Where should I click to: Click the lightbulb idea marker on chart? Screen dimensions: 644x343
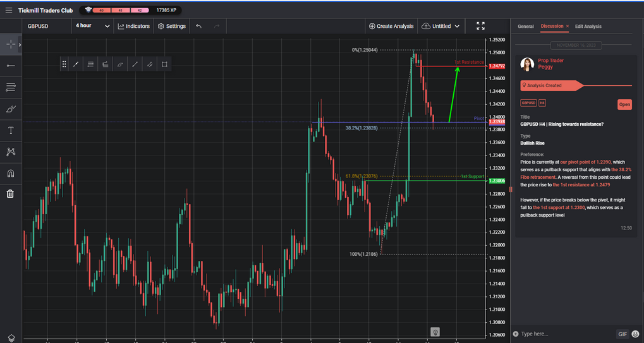tap(435, 332)
